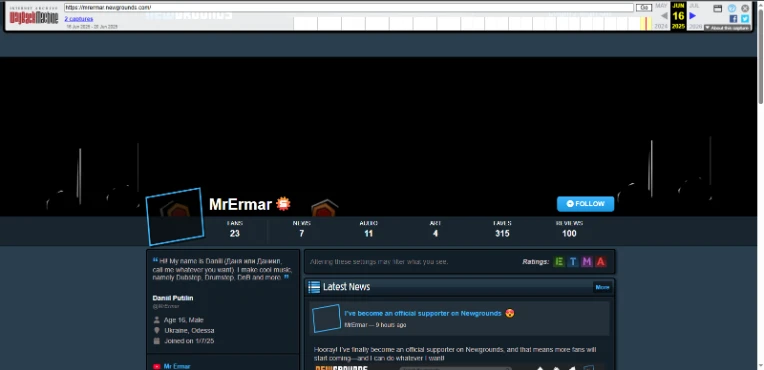764x370 pixels.
Task: Open the FANS stats tab
Action: [x=235, y=229]
